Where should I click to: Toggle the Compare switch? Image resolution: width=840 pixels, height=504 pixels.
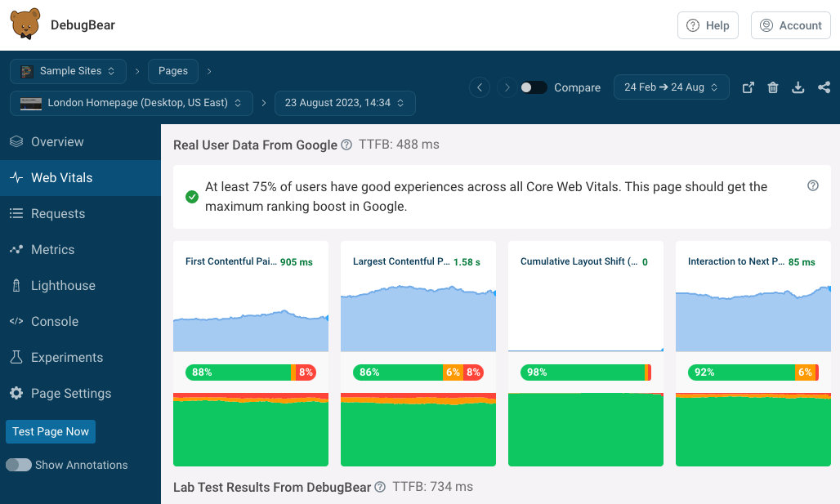(x=534, y=87)
